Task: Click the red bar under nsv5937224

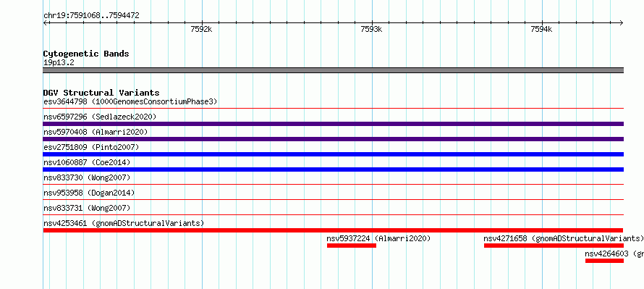Action: click(x=352, y=246)
